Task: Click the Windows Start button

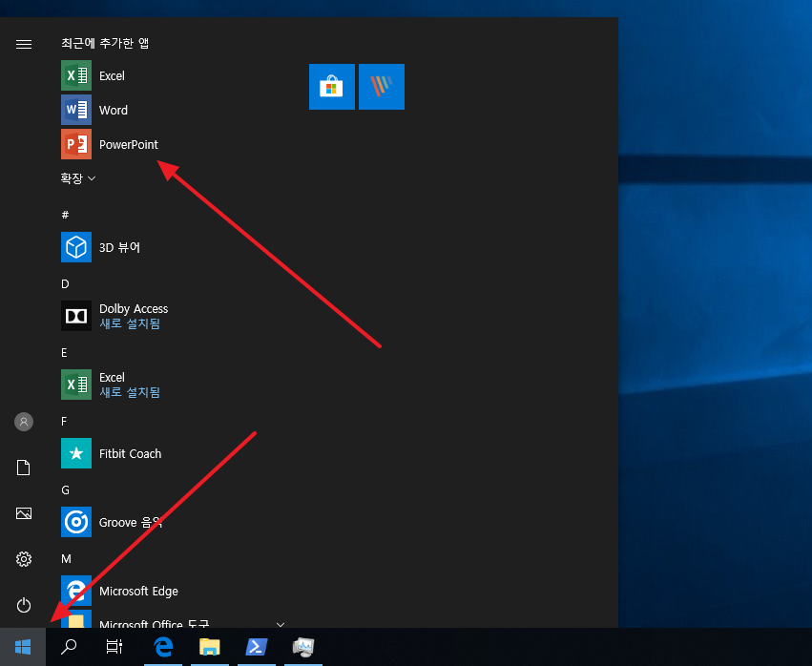Action: point(23,647)
